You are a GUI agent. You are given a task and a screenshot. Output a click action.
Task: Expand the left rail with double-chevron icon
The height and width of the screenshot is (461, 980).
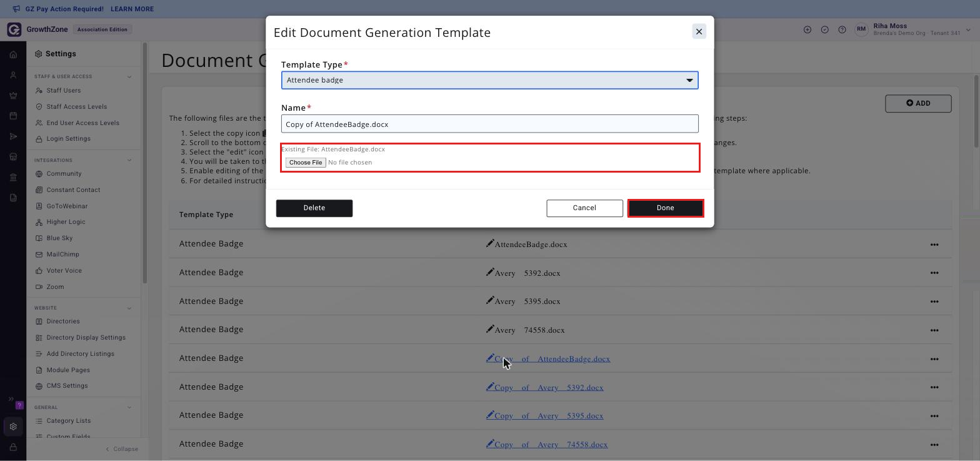pos(11,398)
